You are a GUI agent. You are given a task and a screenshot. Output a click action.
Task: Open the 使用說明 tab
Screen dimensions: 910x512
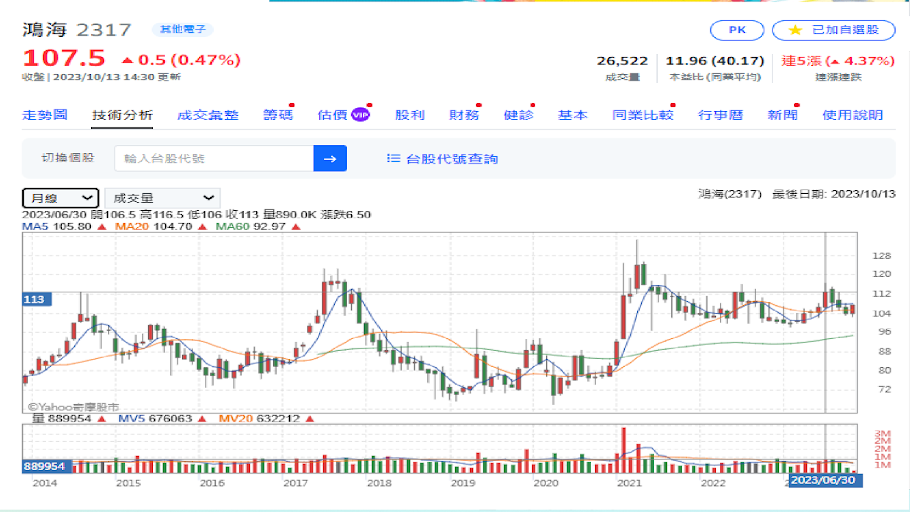click(853, 115)
